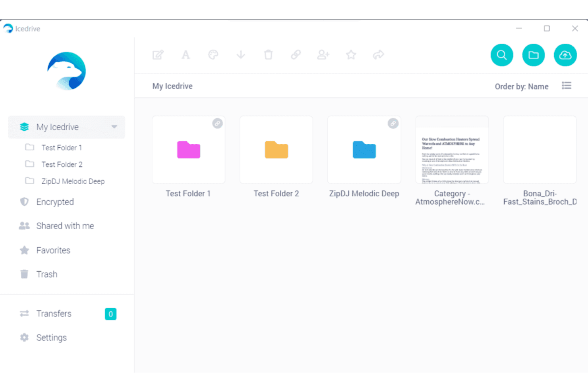The width and height of the screenshot is (588, 392).
Task: Select Test Folder 2 in sidebar tree
Action: [x=62, y=164]
